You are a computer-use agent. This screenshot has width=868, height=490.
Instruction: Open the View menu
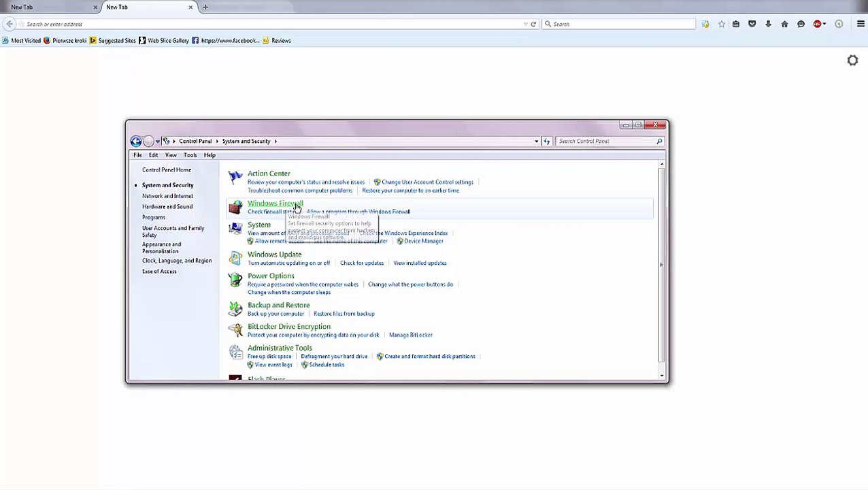[171, 155]
